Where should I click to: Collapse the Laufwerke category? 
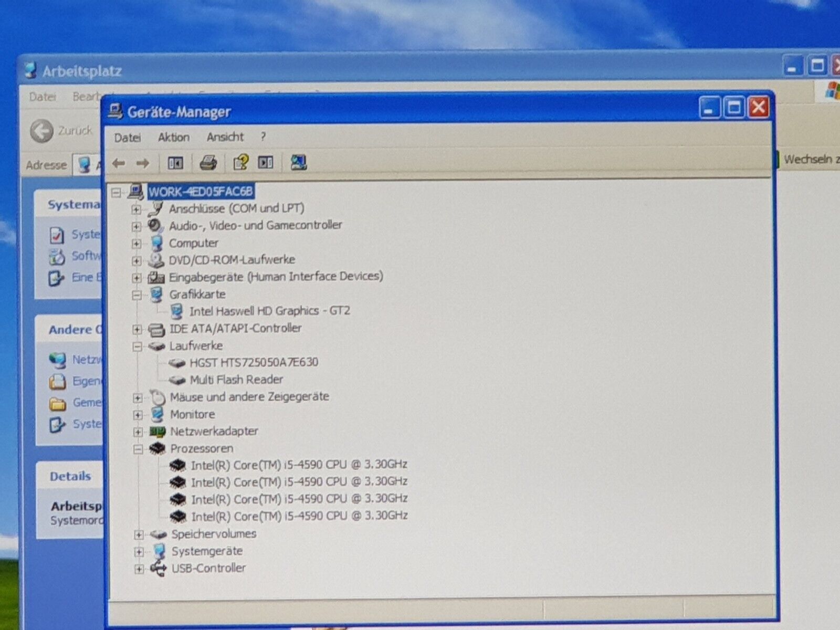tap(137, 346)
